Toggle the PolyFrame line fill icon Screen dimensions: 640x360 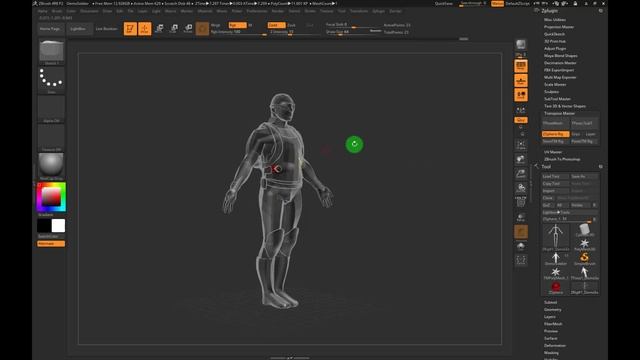(x=521, y=203)
